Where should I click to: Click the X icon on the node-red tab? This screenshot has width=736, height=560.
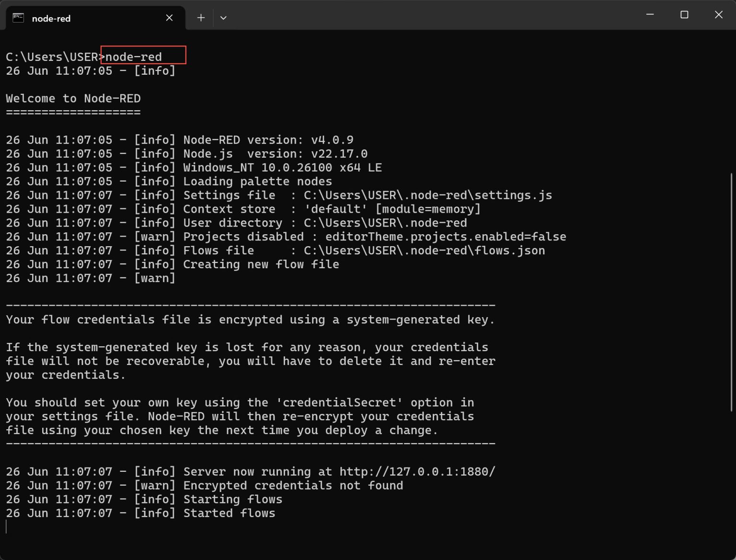pos(169,18)
